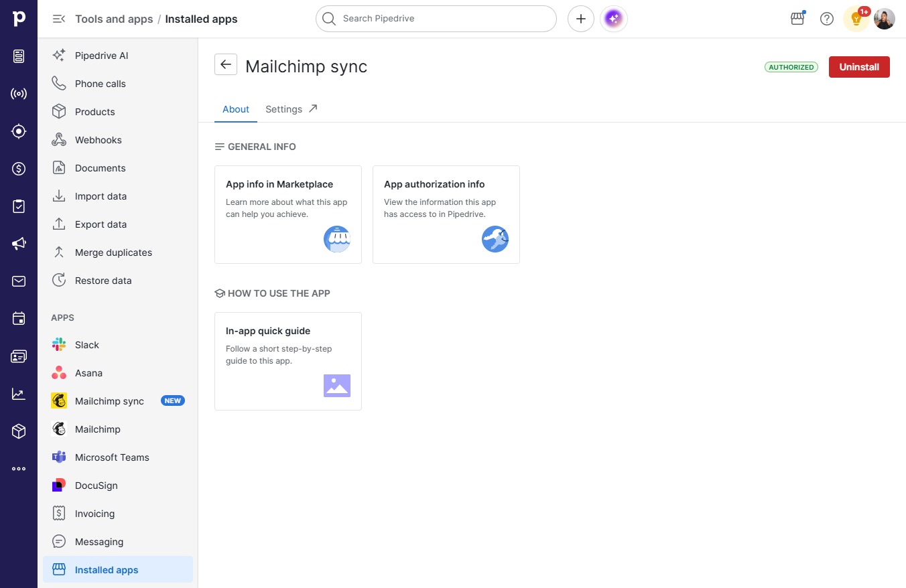Open Insights via the chart icon
The width and height of the screenshot is (906, 588).
click(19, 394)
